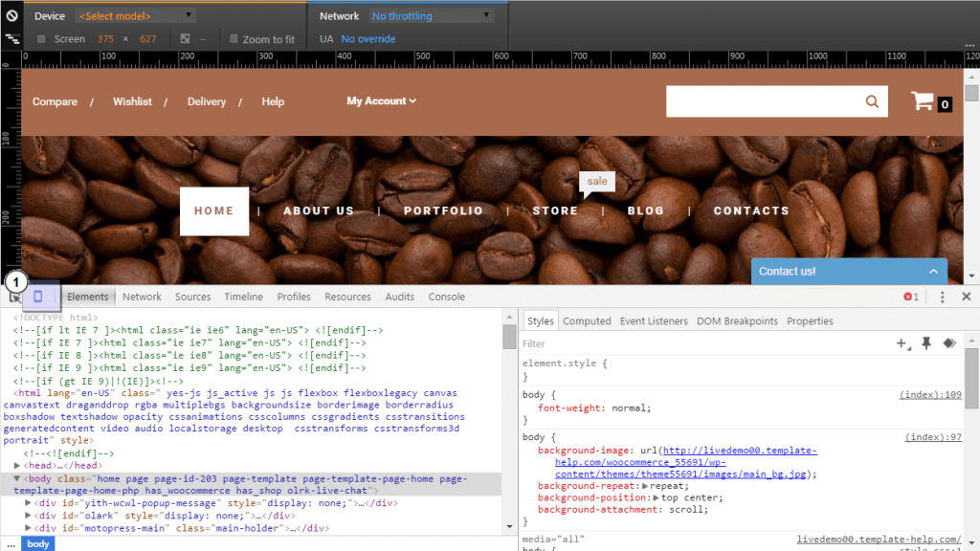Click the screen width value 375

(x=105, y=38)
